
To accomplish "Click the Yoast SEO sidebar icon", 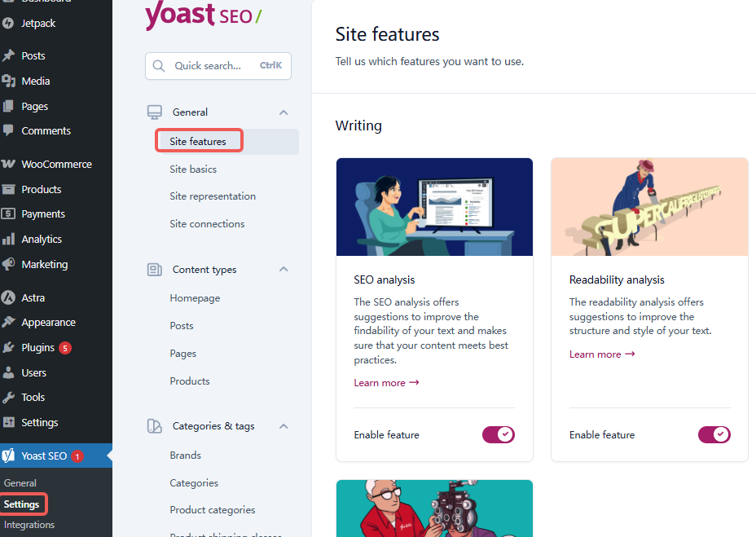I will (10, 456).
